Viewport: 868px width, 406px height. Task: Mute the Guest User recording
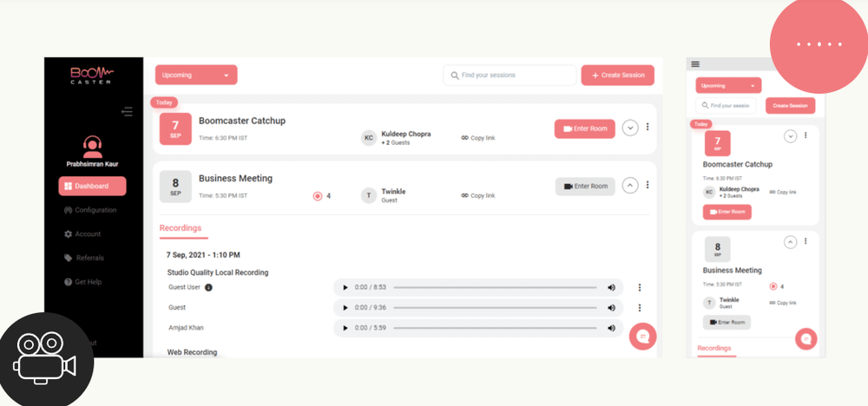[x=611, y=288]
